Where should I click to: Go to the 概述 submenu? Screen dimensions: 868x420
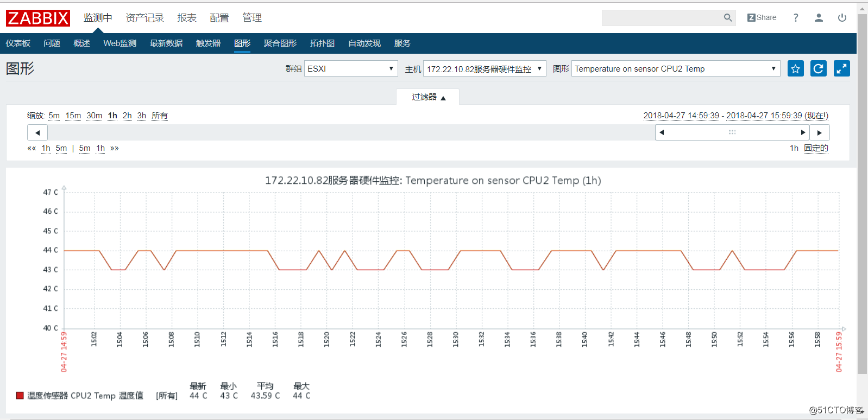81,43
